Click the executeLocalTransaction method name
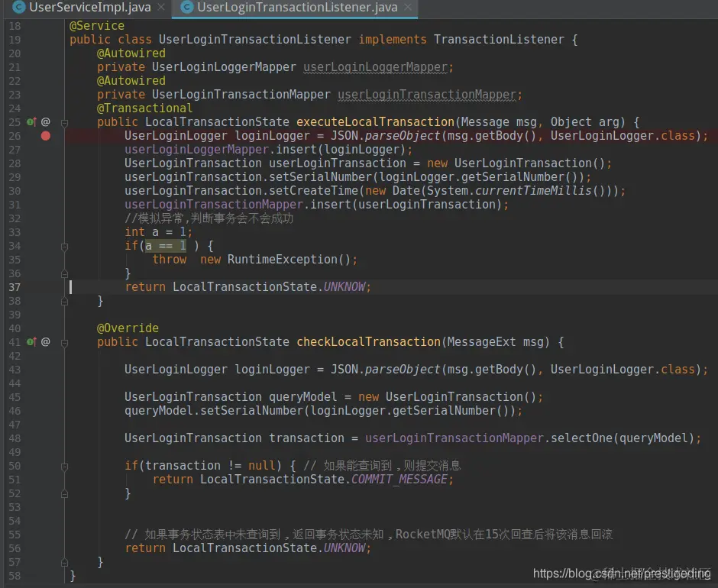718x588 pixels. coord(375,122)
